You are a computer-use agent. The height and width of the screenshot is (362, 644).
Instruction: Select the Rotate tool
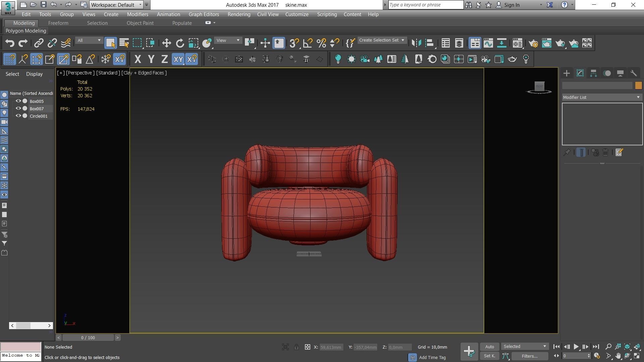tap(180, 43)
